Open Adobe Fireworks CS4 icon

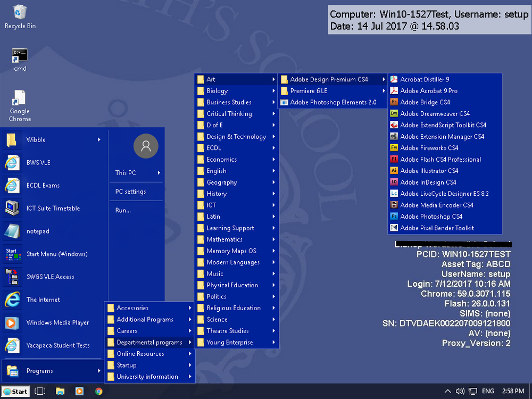[x=394, y=148]
